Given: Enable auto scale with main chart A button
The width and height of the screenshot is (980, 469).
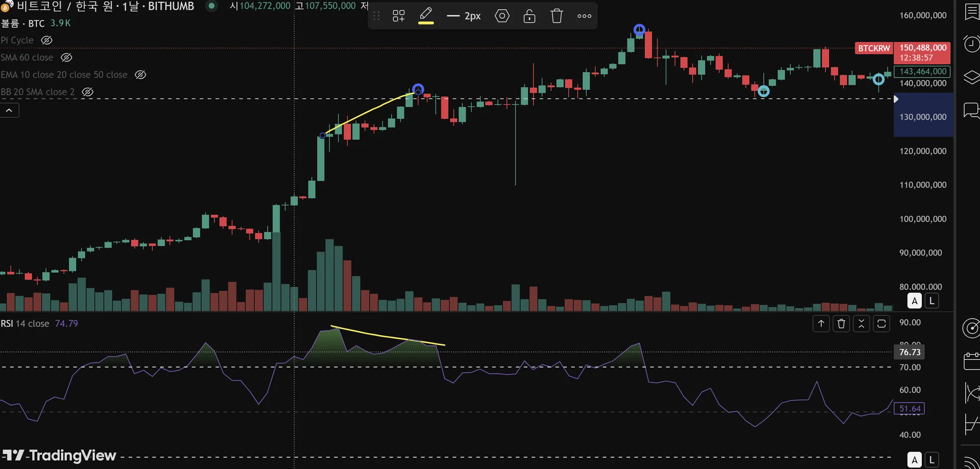Looking at the screenshot, I should click(915, 301).
